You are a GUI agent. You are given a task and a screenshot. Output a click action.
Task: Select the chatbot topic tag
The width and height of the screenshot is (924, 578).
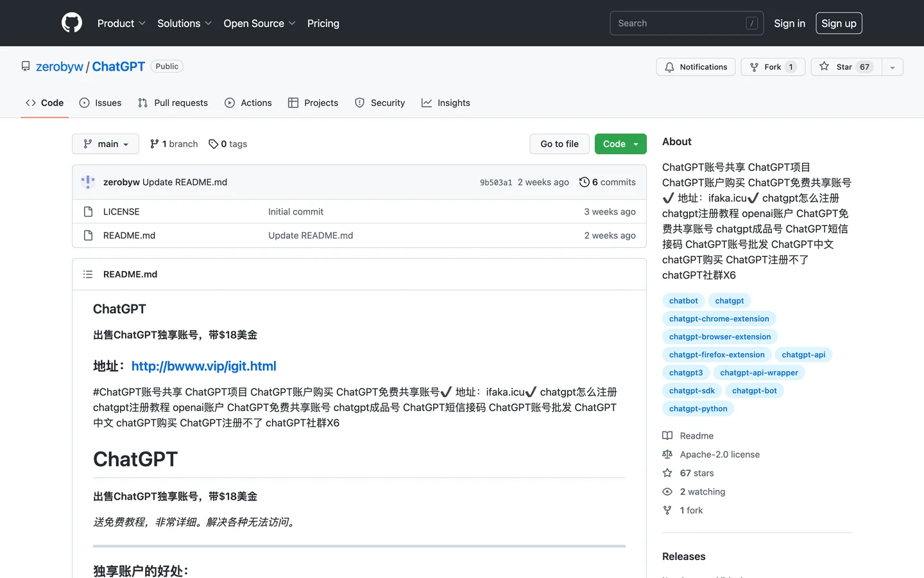pyautogui.click(x=683, y=301)
